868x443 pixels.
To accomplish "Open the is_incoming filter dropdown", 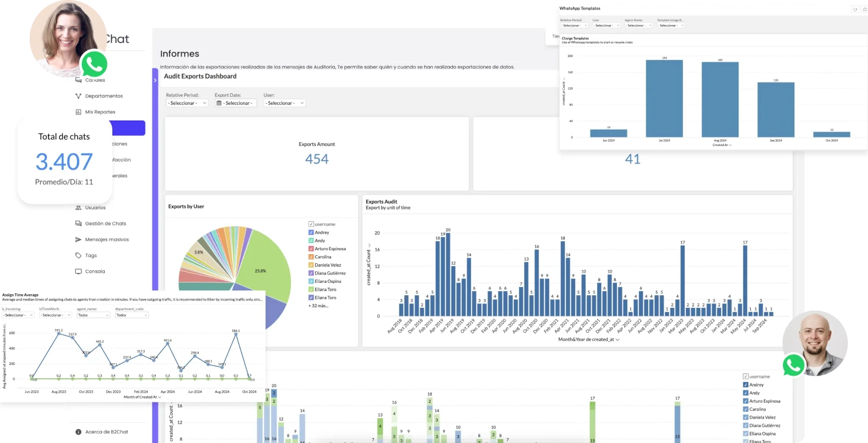I will (18, 315).
